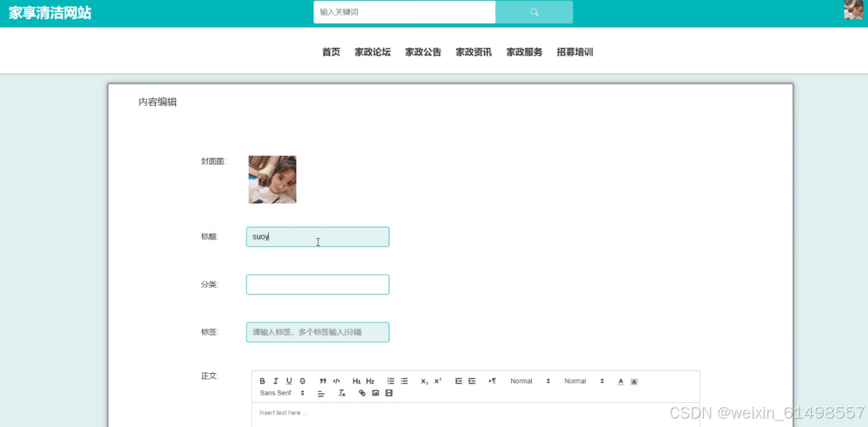Open the text background color picker

[634, 381]
